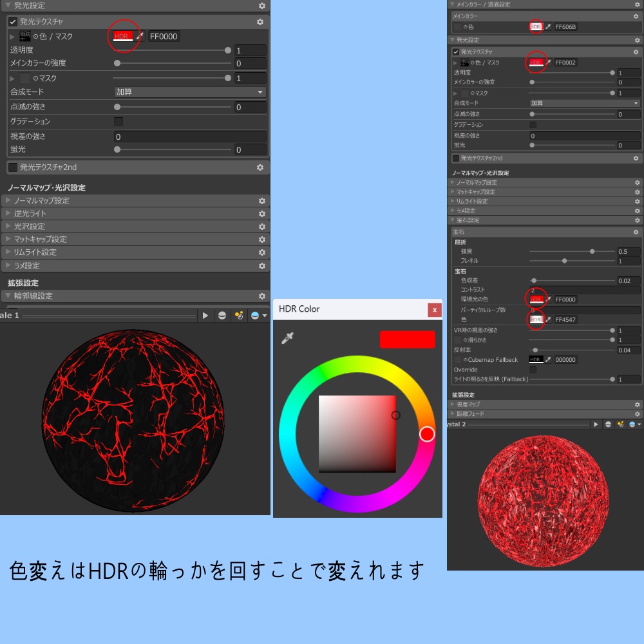Click the gear icon on 輪郭線設定 section
This screenshot has height=644, width=644.
coord(261,296)
